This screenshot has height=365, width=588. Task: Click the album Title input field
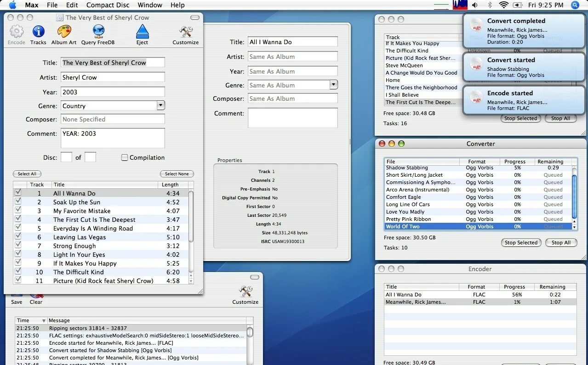coord(113,63)
